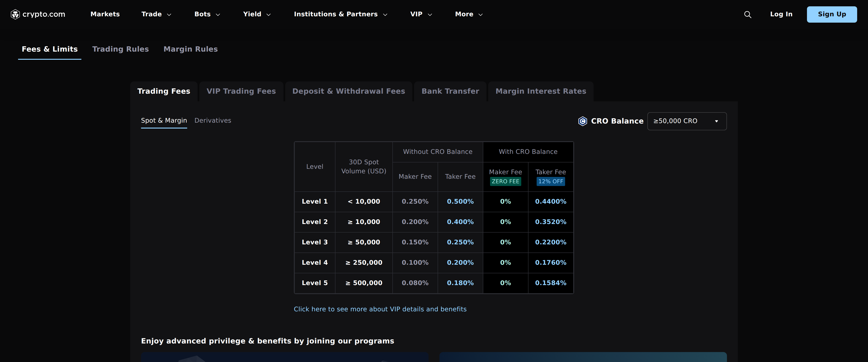Viewport: 868px width, 362px height.
Task: Click the Log In button
Action: coord(781,14)
